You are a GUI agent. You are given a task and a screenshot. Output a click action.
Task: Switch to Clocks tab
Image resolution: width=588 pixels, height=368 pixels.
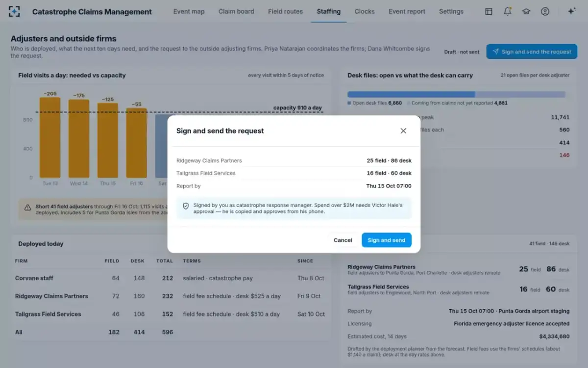click(365, 11)
